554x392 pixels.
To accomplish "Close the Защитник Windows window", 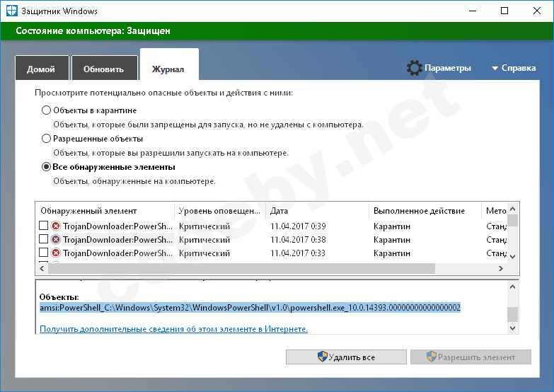I will pyautogui.click(x=537, y=11).
